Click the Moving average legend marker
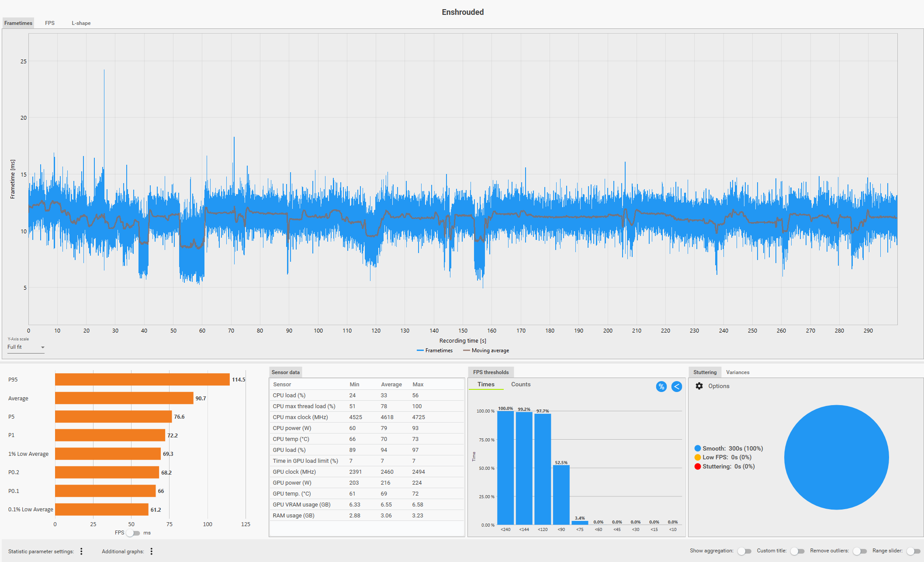Viewport: 924px width, 562px height. coord(466,350)
